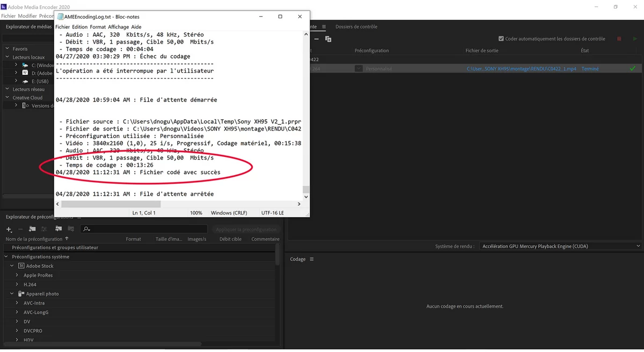This screenshot has height=352, width=644.
Task: Open Affichage menu in Notepad
Action: (x=119, y=27)
